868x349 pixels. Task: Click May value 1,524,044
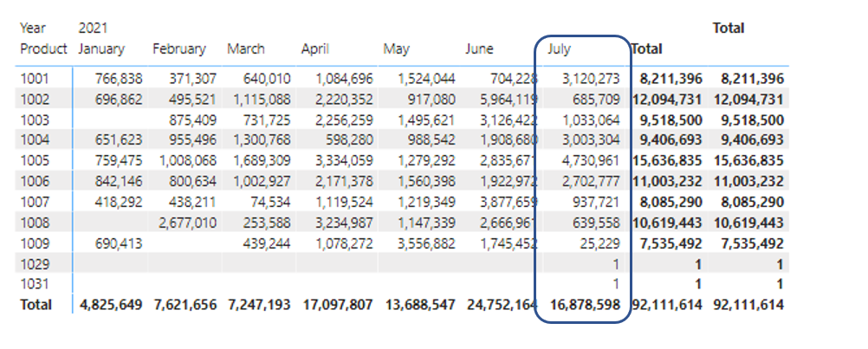426,79
